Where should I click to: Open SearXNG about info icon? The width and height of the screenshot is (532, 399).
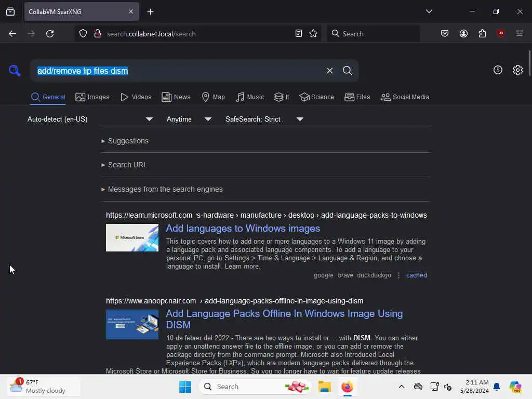pos(498,70)
